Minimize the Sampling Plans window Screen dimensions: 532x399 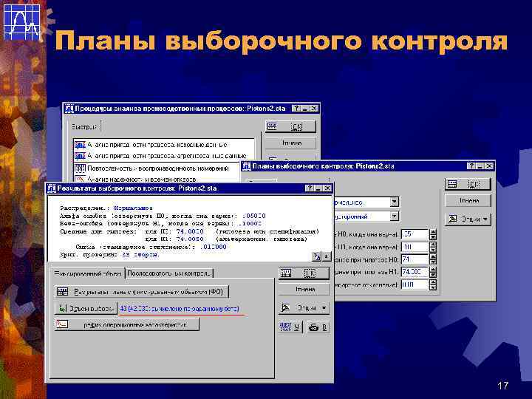[x=480, y=166]
